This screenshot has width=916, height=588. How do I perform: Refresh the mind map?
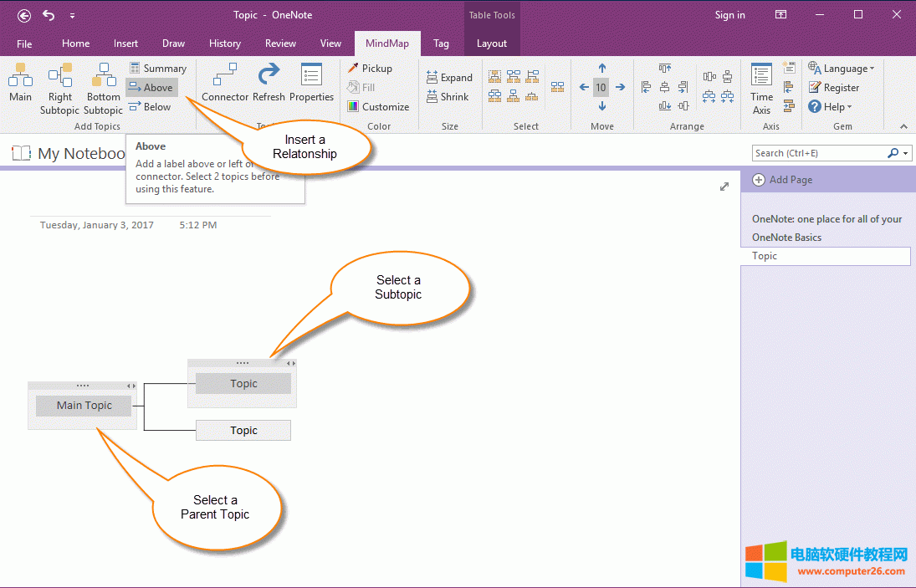click(x=269, y=84)
